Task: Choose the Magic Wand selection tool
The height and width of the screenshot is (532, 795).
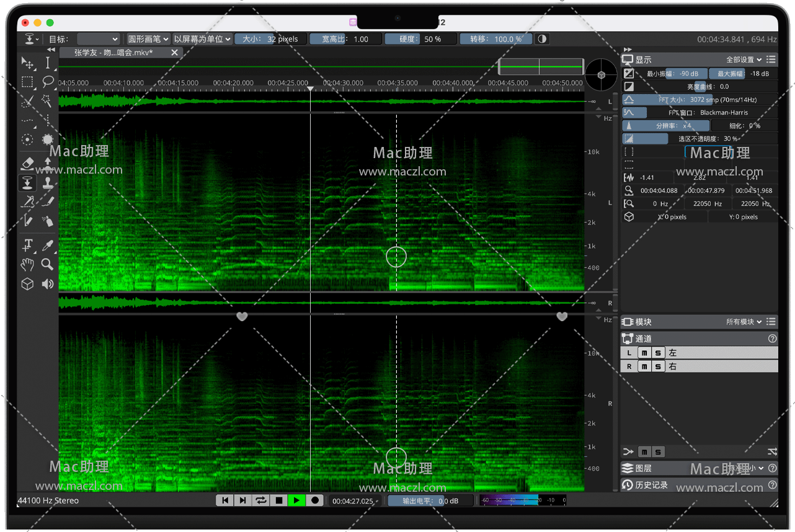Action: [48, 101]
